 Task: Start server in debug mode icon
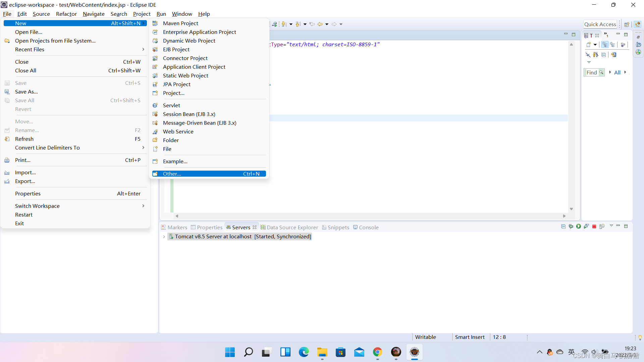pyautogui.click(x=571, y=227)
